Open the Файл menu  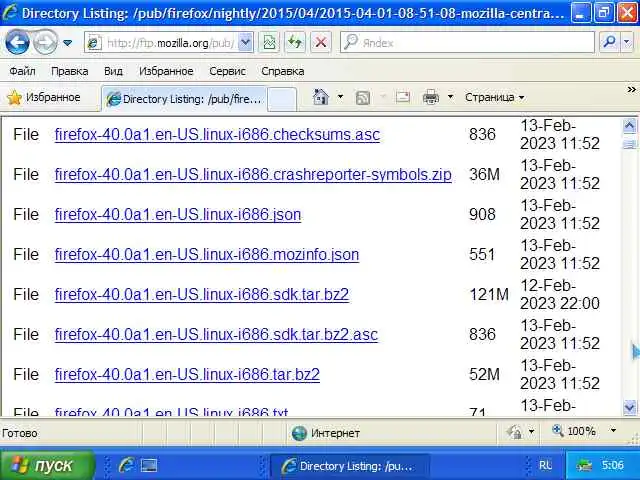[22, 71]
